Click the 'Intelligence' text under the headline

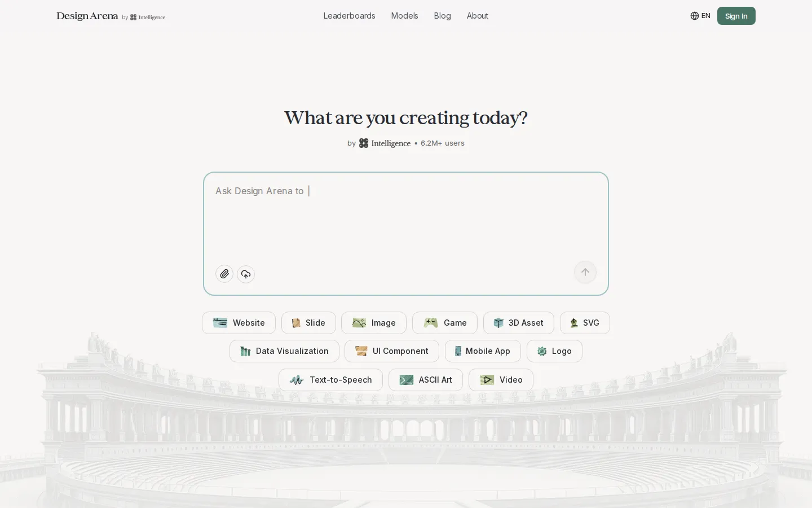(x=391, y=143)
